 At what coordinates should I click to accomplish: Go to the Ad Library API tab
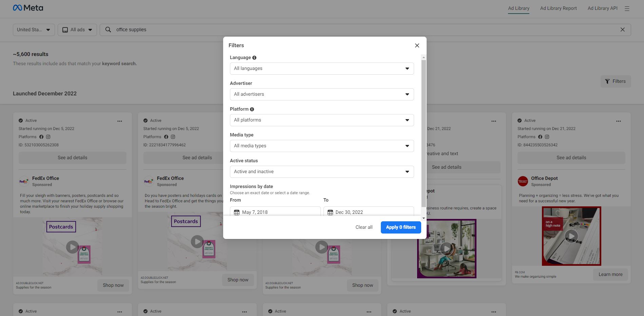point(602,8)
